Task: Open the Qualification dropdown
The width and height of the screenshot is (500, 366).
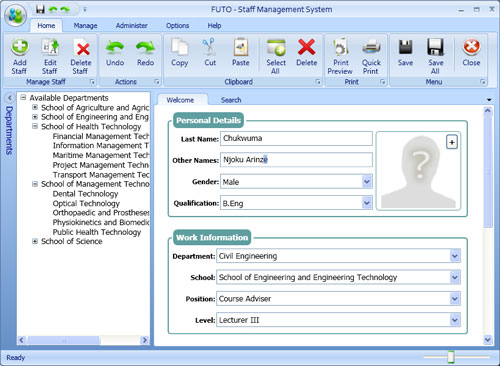Action: (367, 203)
